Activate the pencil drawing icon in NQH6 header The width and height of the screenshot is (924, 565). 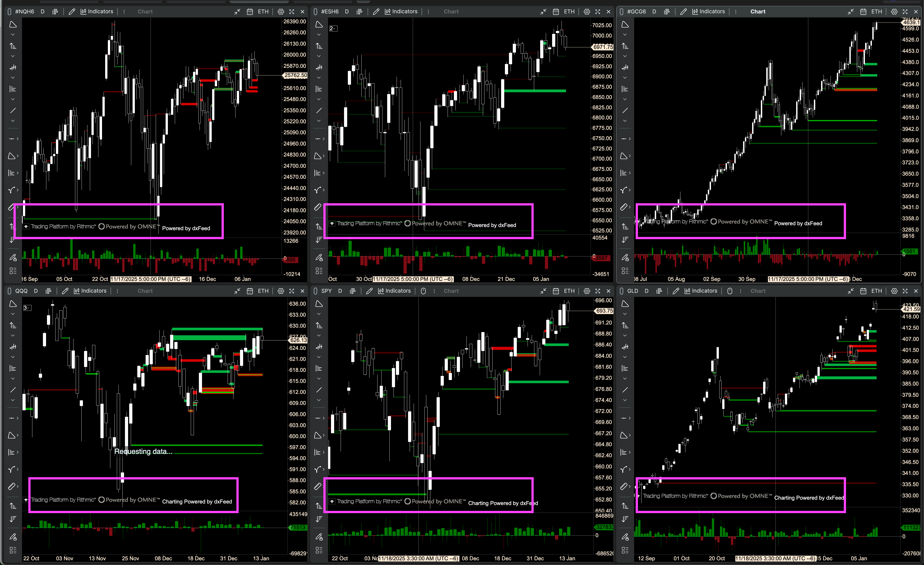(72, 12)
